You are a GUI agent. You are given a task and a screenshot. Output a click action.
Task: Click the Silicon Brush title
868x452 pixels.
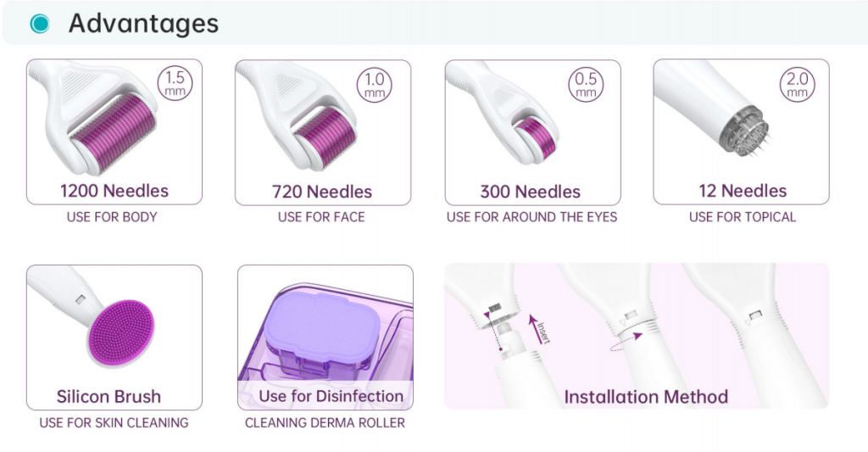coord(108,397)
